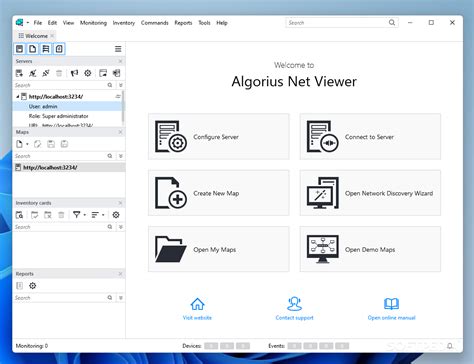This screenshot has height=364, width=474.
Task: Click the delete trash icon in Servers toolbar
Action: point(59,73)
